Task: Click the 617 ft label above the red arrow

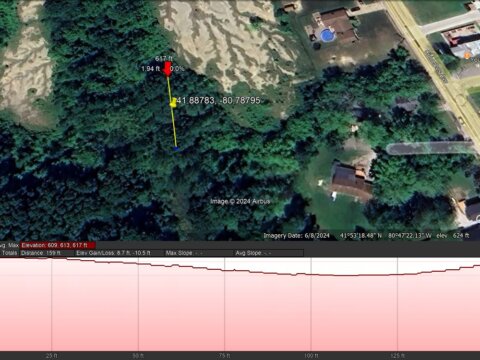Action: click(x=164, y=59)
